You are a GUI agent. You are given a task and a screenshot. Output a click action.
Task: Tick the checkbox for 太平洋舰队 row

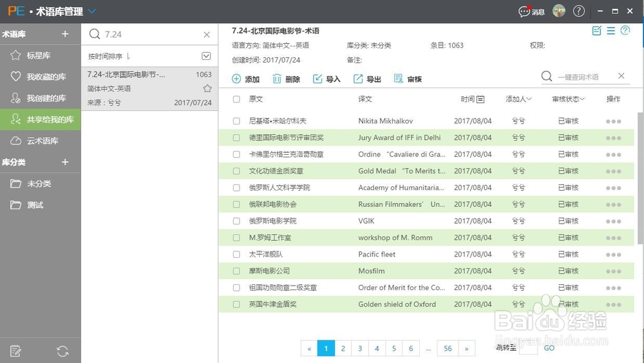236,254
